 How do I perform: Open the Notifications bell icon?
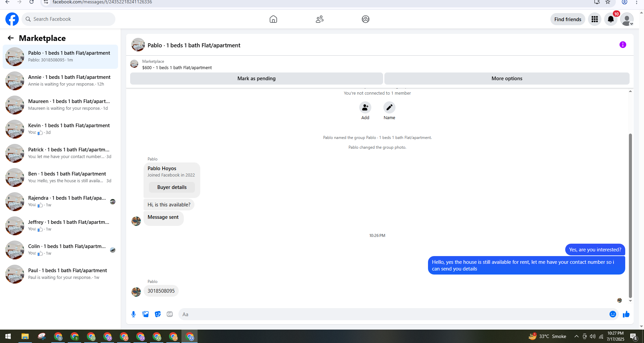point(611,19)
